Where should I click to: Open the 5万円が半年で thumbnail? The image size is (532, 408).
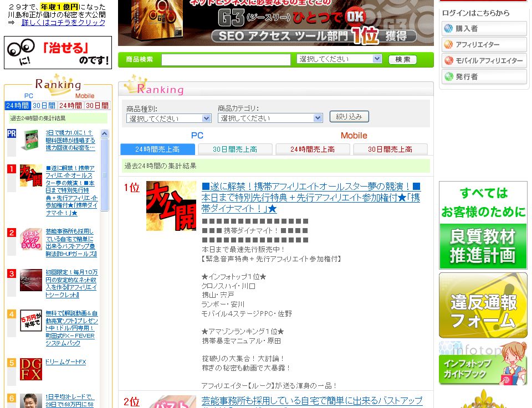tap(31, 320)
